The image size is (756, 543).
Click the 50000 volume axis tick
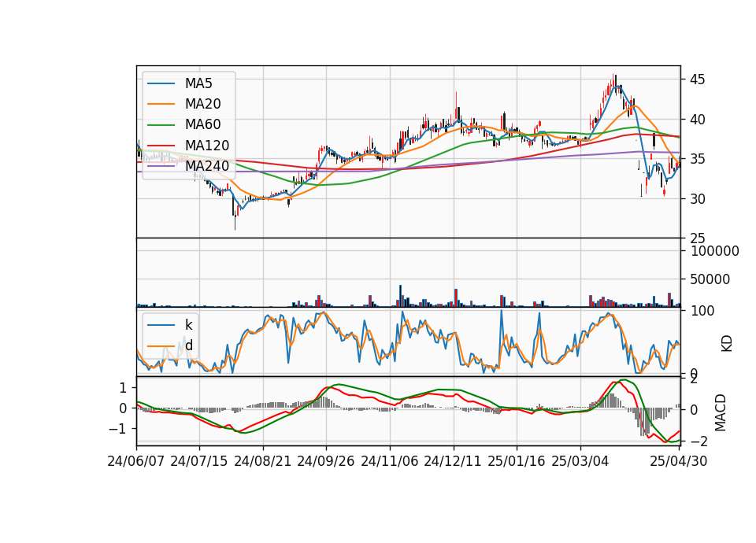tap(710, 279)
